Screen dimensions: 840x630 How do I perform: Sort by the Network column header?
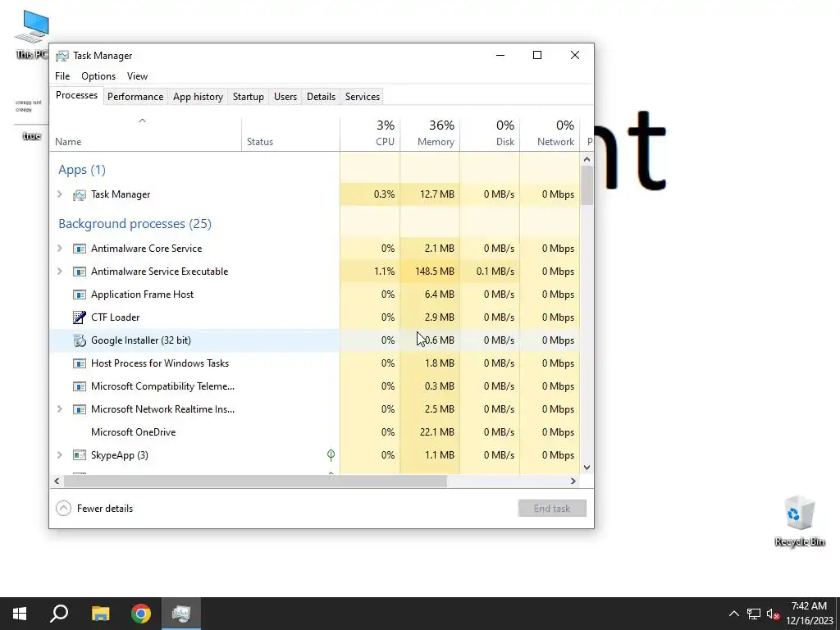[550, 134]
